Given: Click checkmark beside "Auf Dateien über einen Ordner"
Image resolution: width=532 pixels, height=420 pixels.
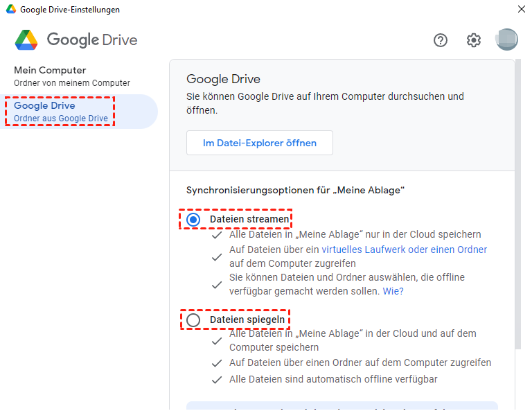Looking at the screenshot, I should pyautogui.click(x=217, y=362).
